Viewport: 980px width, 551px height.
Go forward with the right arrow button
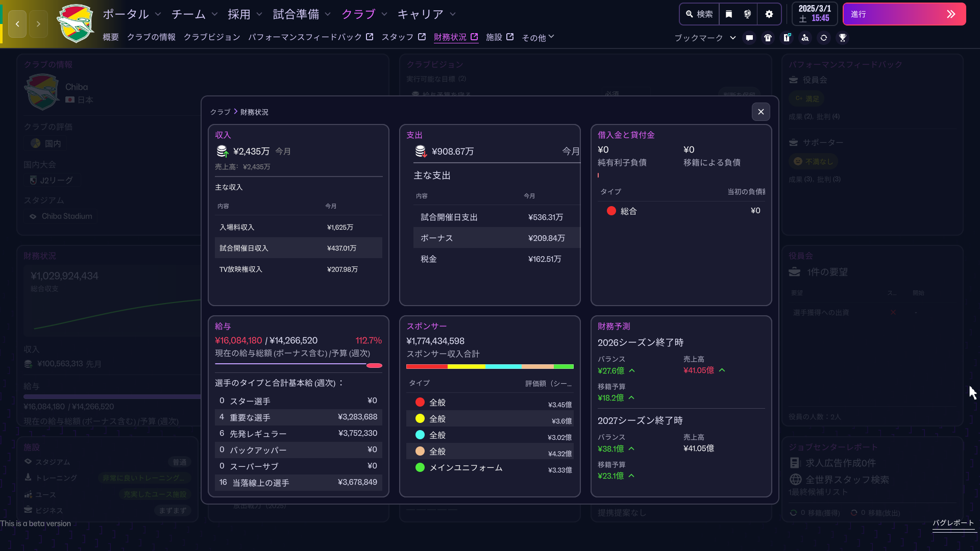tap(38, 24)
